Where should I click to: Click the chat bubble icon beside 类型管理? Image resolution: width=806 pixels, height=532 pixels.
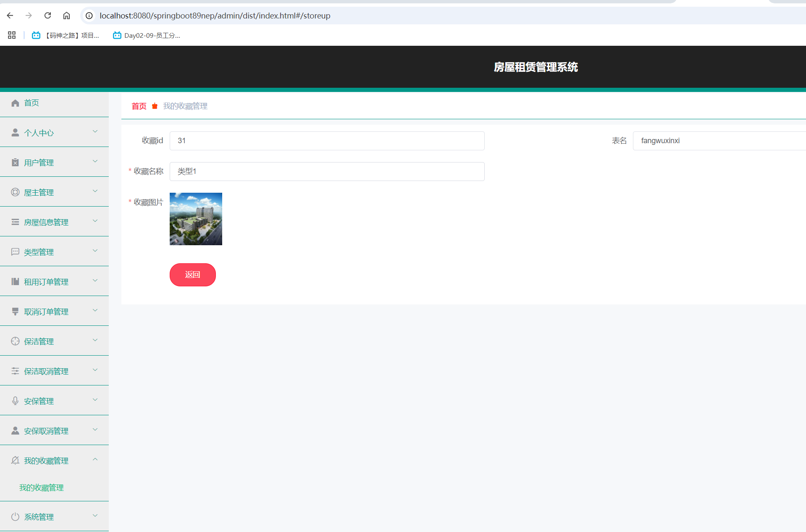click(15, 252)
